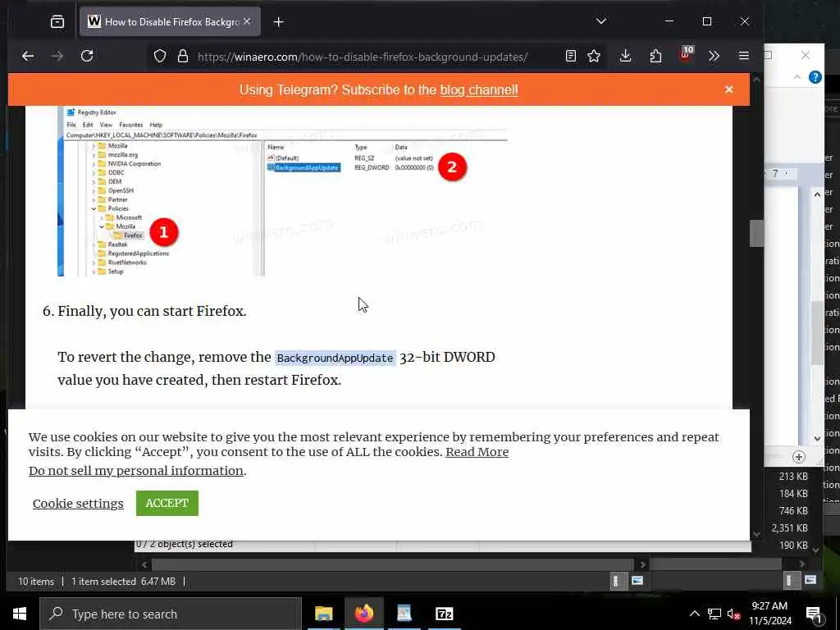Screen dimensions: 840x630
Task: Expand the list all tabs chevron
Action: click(x=601, y=21)
